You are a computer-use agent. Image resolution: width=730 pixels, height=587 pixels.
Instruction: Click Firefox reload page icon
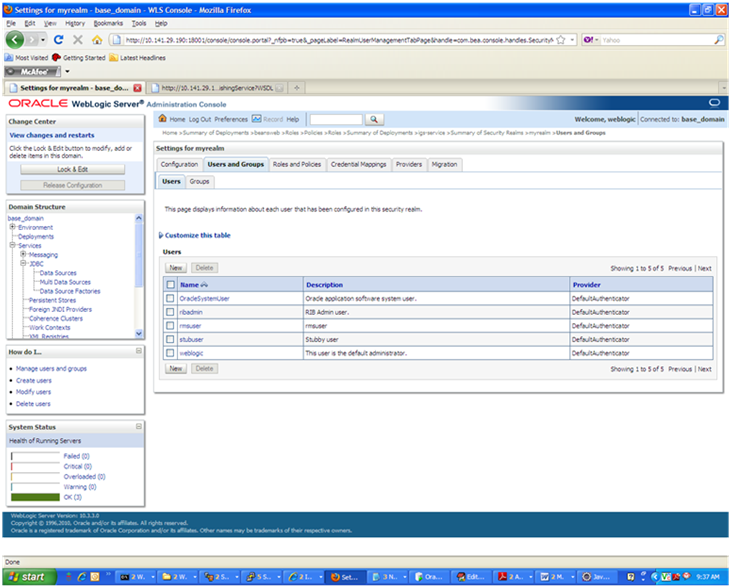tap(59, 40)
